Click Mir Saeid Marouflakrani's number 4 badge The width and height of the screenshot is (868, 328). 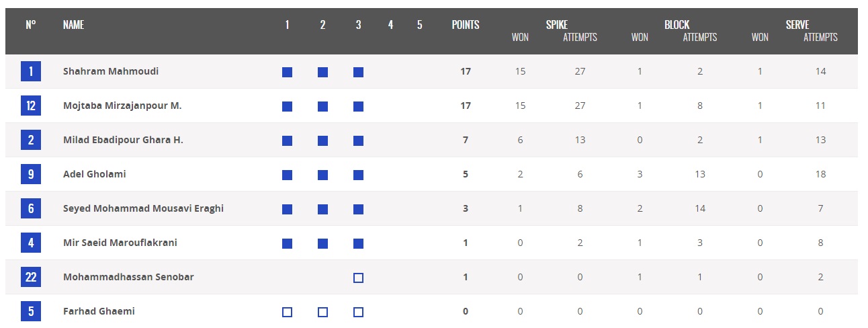(x=31, y=243)
